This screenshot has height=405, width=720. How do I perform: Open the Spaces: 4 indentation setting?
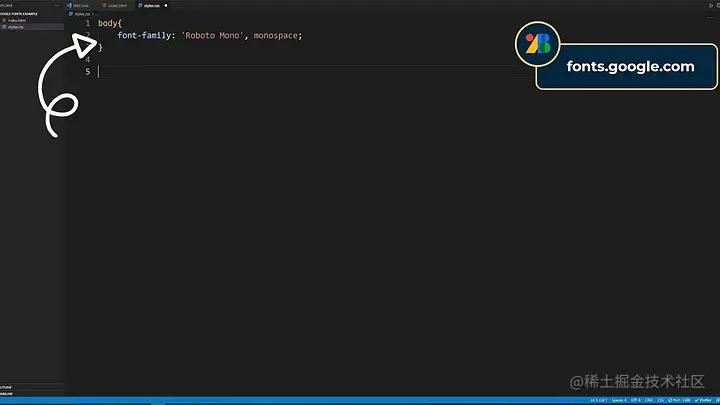point(619,400)
